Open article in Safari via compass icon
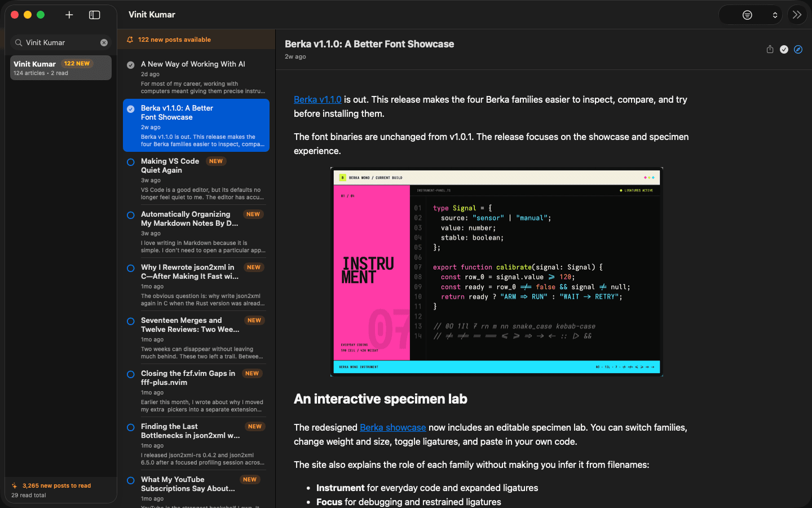This screenshot has height=508, width=812. point(798,49)
